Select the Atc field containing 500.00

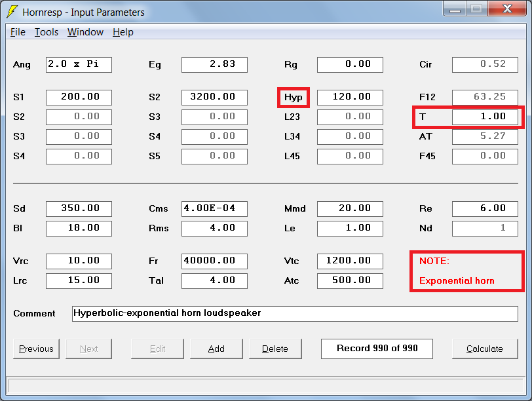click(350, 281)
